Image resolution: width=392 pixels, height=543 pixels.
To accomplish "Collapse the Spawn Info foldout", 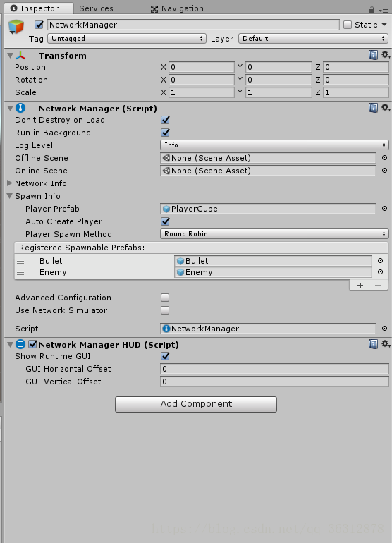I will [10, 196].
